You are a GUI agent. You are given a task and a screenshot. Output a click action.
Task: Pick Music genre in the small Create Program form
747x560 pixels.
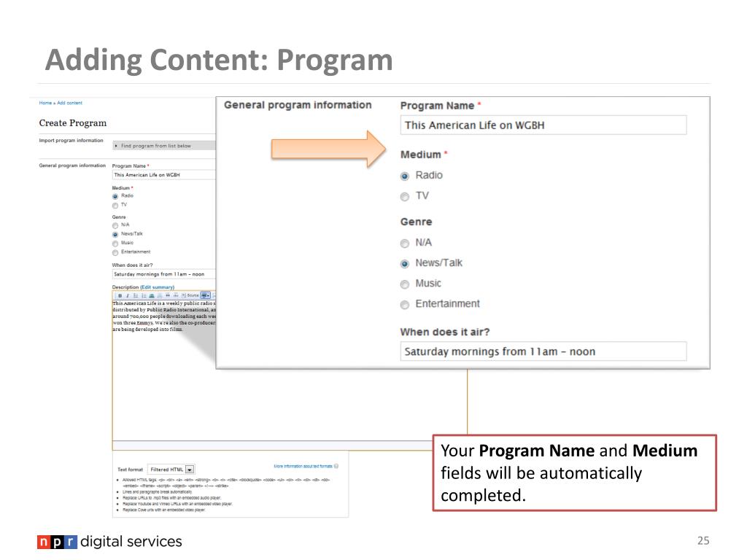(115, 244)
